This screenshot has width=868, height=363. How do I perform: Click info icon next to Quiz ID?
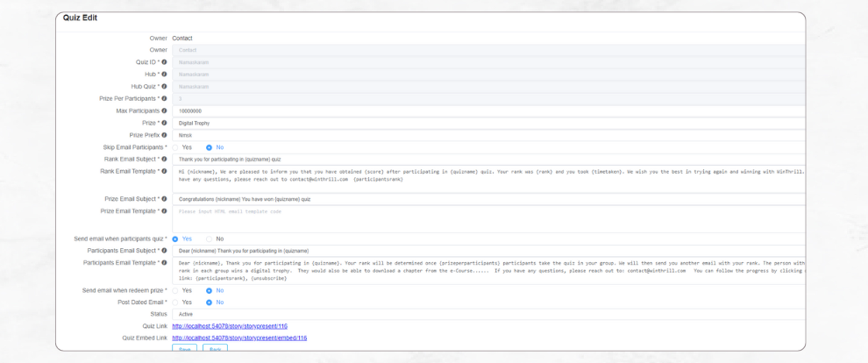coord(164,62)
